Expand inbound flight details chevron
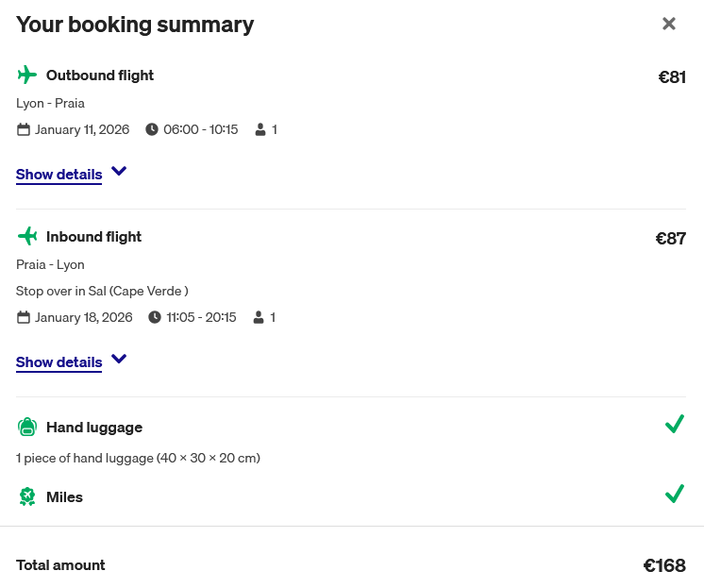Viewport: 704px width, 588px height. pyautogui.click(x=118, y=360)
